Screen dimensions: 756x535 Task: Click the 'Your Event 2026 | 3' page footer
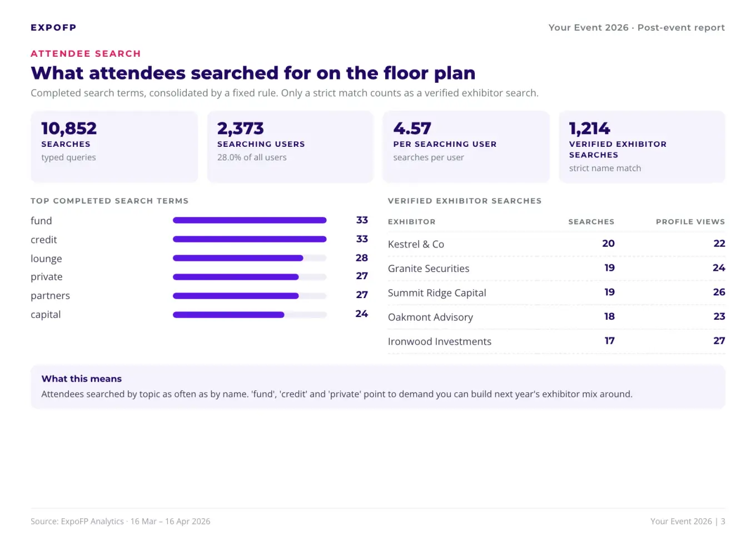click(x=688, y=522)
